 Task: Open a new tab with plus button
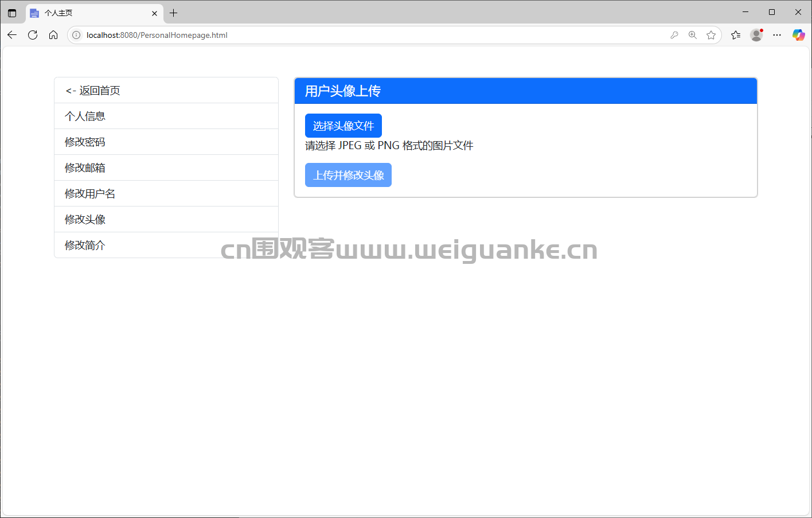click(x=174, y=13)
